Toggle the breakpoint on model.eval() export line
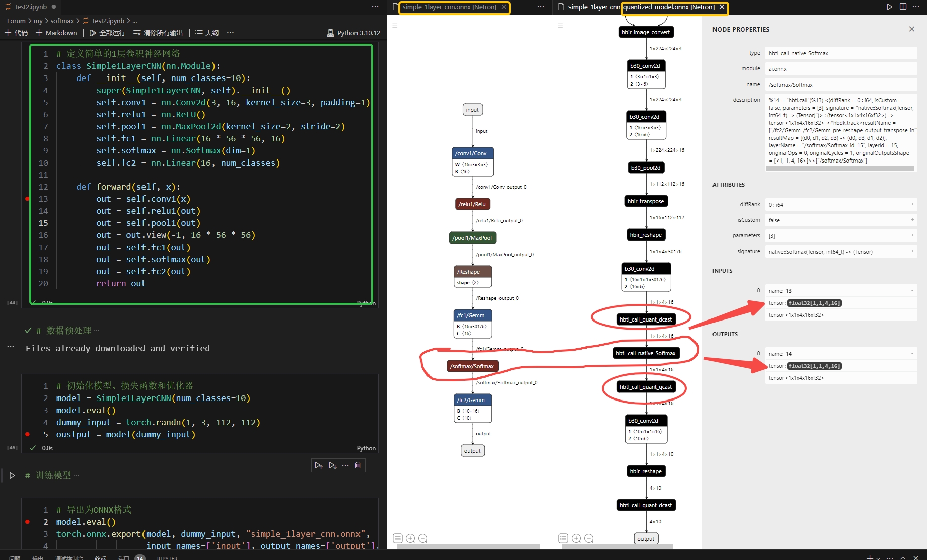Viewport: 927px width, 560px height. pos(27,522)
